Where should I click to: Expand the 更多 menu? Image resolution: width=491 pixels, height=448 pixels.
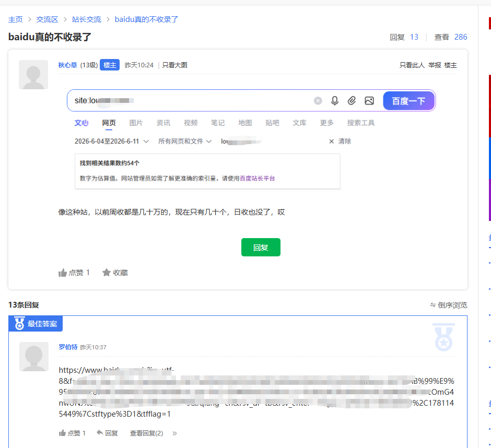point(326,123)
